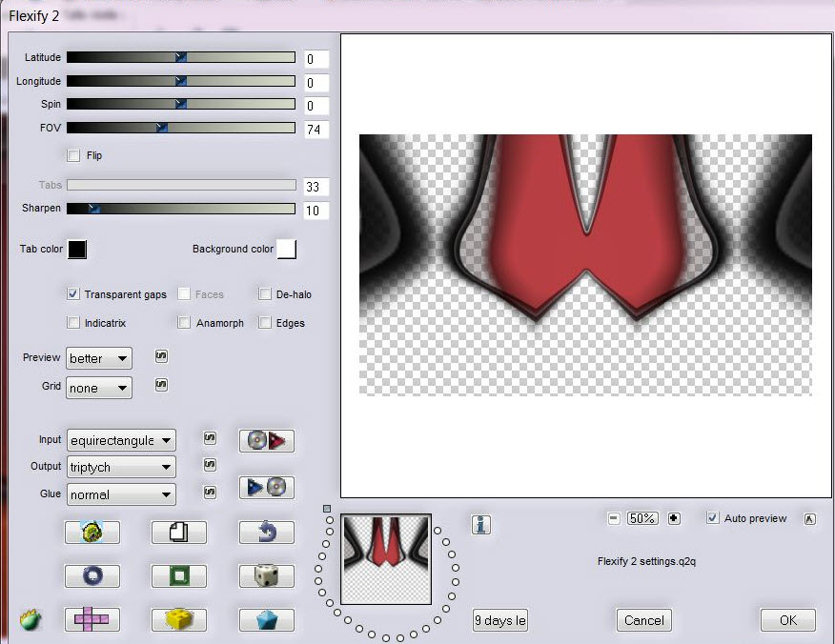
Task: Zoom in with the plus button
Action: (x=674, y=518)
